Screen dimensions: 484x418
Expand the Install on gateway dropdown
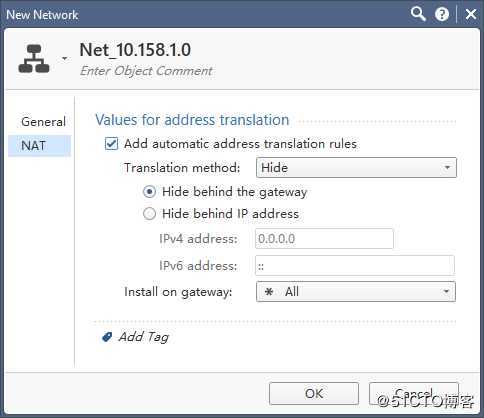356,292
